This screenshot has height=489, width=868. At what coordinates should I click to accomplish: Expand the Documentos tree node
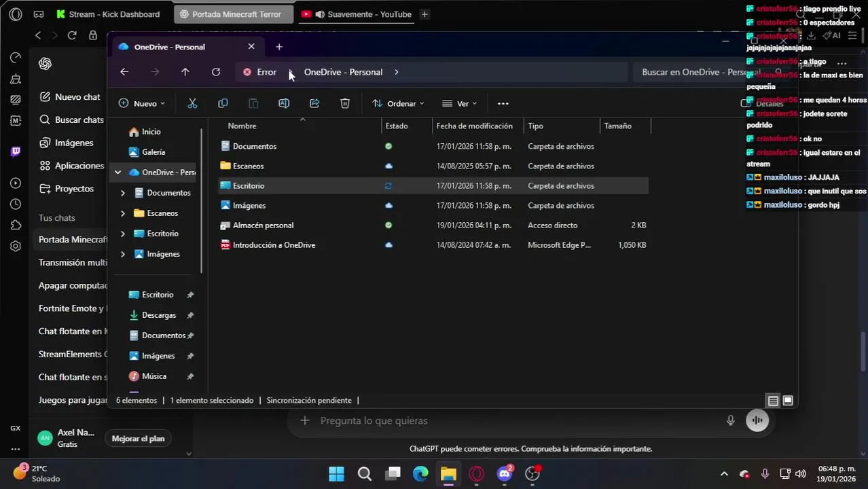point(123,193)
